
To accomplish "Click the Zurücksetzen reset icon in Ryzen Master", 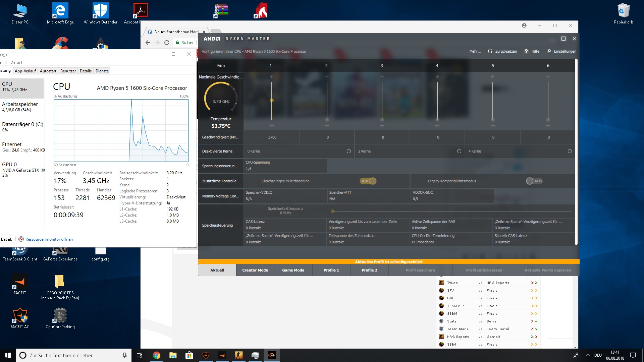I will click(x=490, y=51).
